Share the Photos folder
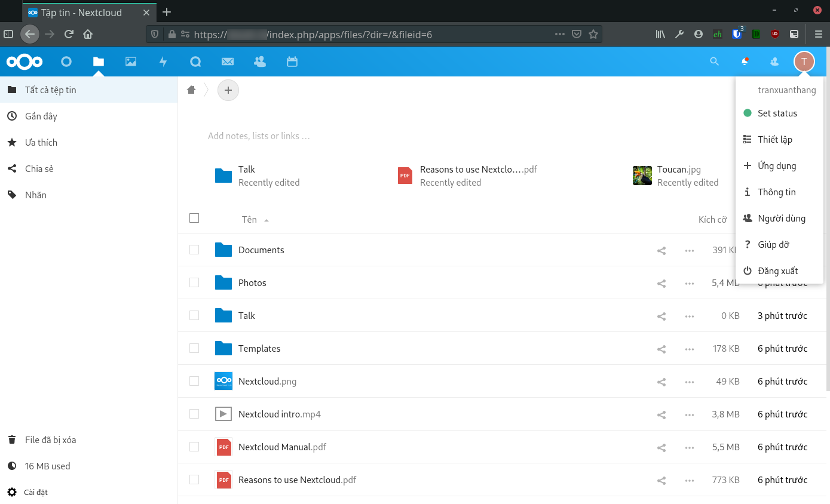The height and width of the screenshot is (504, 830). click(x=661, y=283)
